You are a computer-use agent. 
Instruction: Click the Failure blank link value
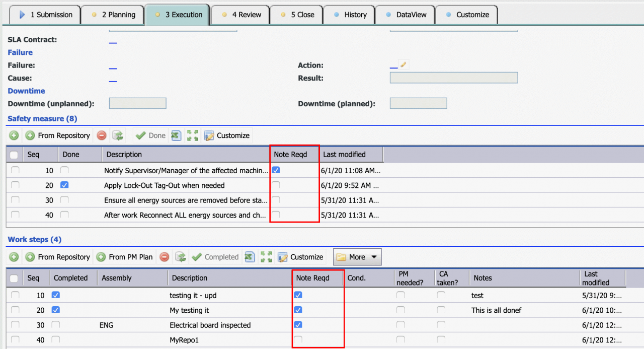(113, 65)
